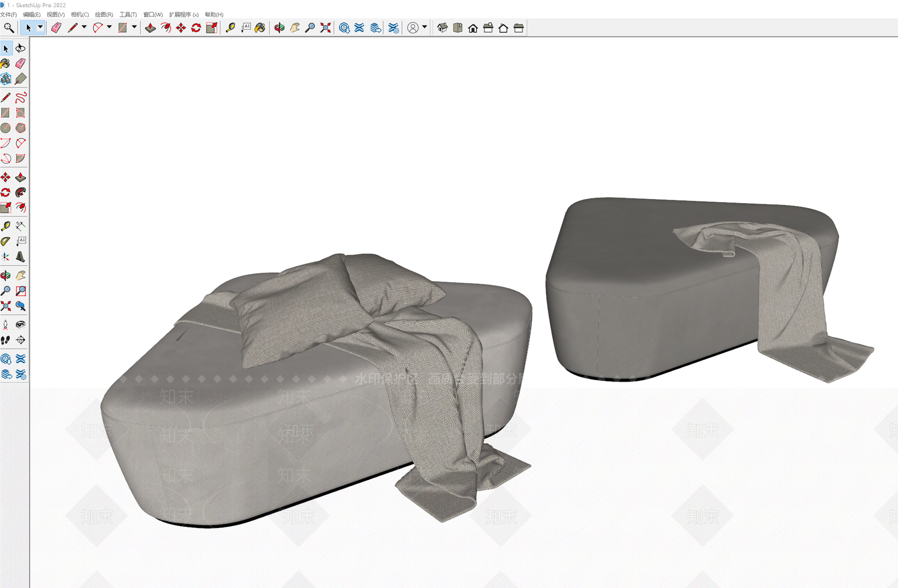Select the Zoom tool in top toolbar
Viewport: 898px width, 588px height.
click(x=310, y=27)
